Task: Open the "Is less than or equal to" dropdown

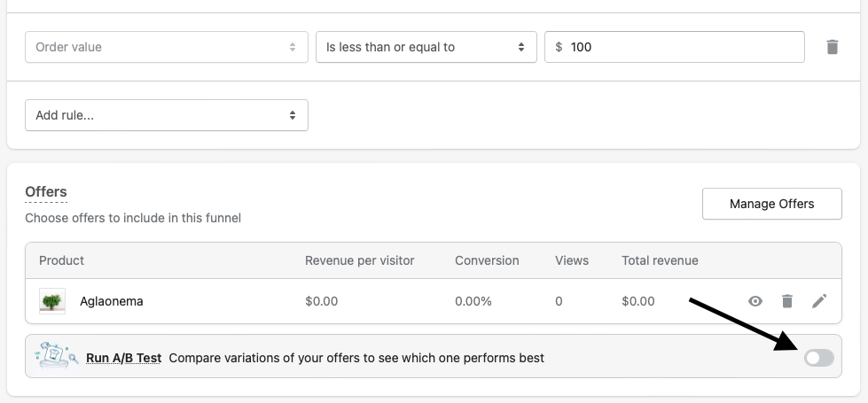Action: point(426,47)
